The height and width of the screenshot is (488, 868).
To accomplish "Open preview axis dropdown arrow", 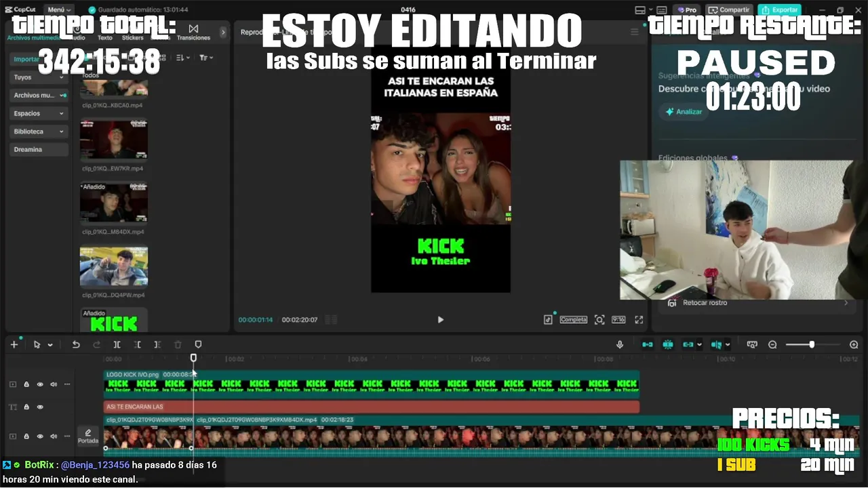I will 728,345.
